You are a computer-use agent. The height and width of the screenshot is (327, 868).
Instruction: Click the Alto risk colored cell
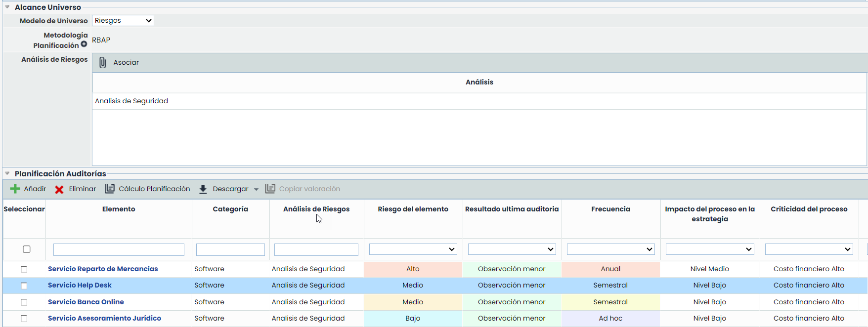point(413,269)
